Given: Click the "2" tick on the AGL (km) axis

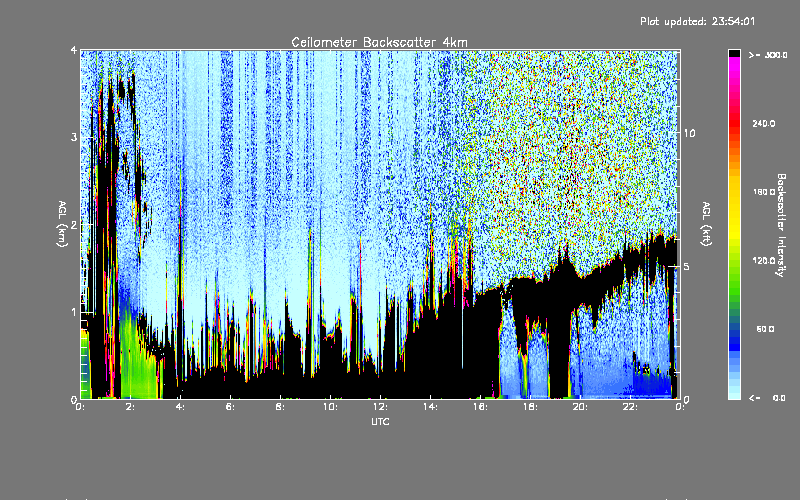Looking at the screenshot, I should click(74, 224).
